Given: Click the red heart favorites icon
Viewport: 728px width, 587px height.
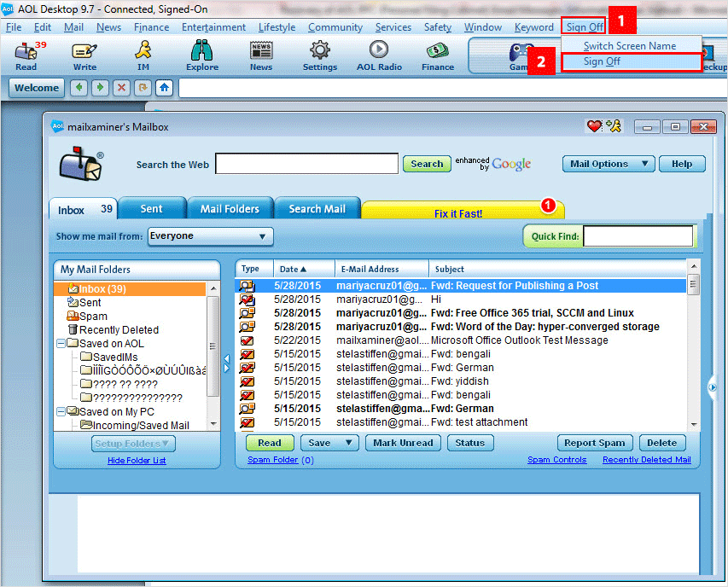Looking at the screenshot, I should click(x=594, y=125).
